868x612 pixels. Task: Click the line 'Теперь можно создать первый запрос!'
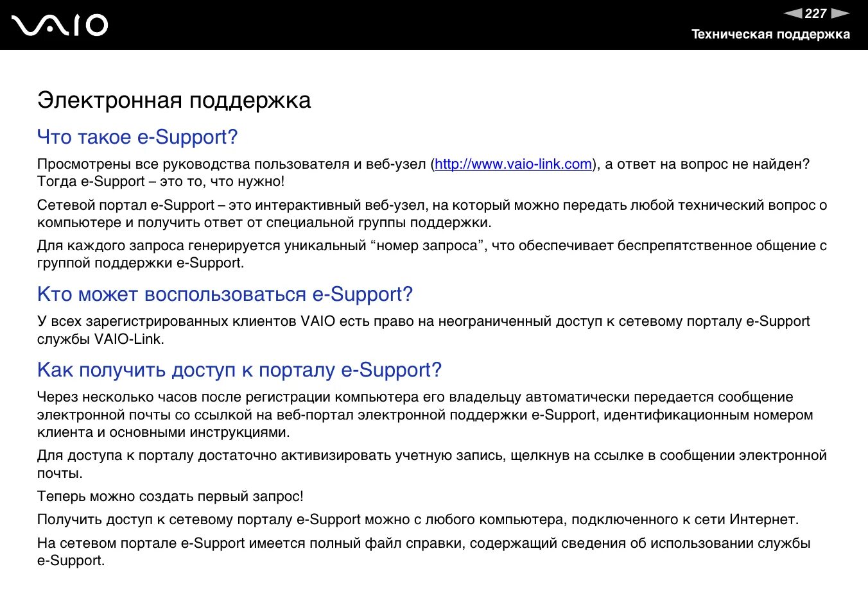pos(170,497)
